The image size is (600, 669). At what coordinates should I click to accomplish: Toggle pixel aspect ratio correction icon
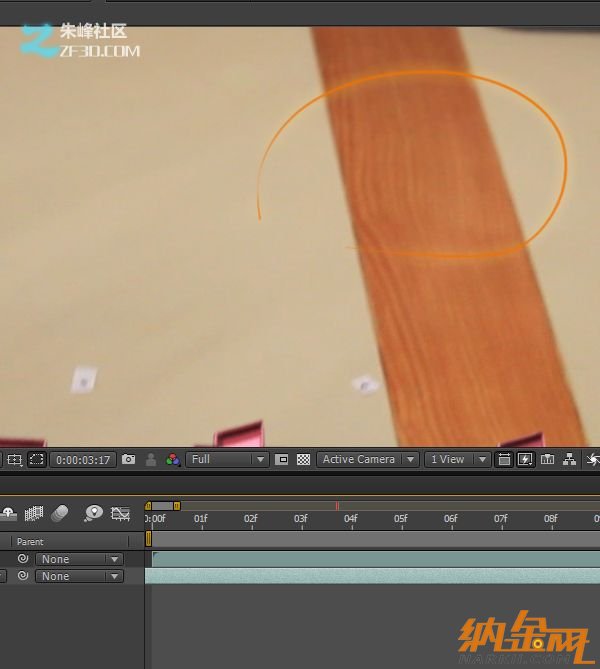tap(503, 460)
